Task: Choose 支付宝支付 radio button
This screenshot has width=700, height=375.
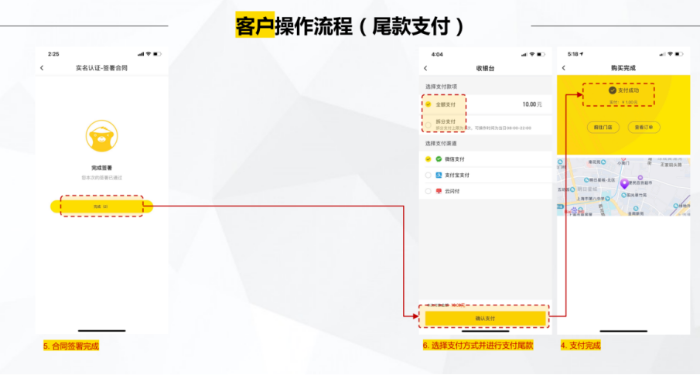Action: [428, 175]
